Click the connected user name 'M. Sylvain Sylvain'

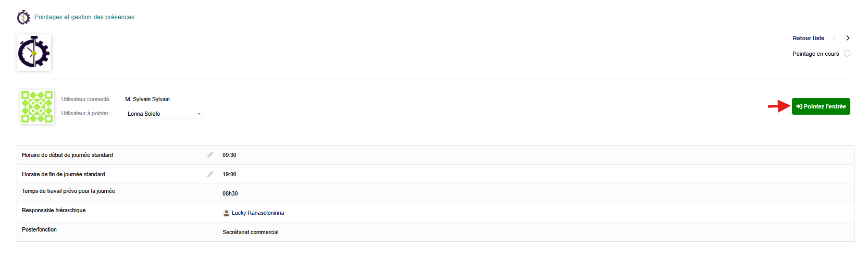tap(147, 99)
